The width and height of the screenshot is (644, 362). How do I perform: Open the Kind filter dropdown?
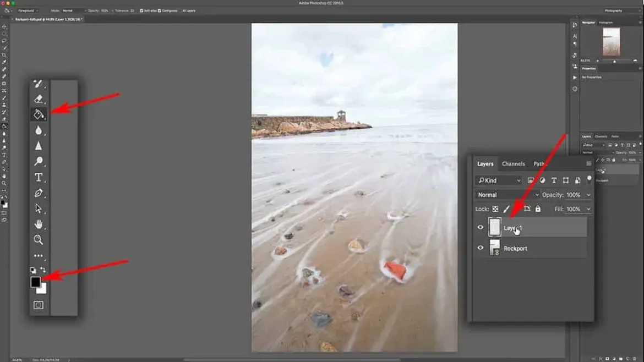click(x=499, y=180)
